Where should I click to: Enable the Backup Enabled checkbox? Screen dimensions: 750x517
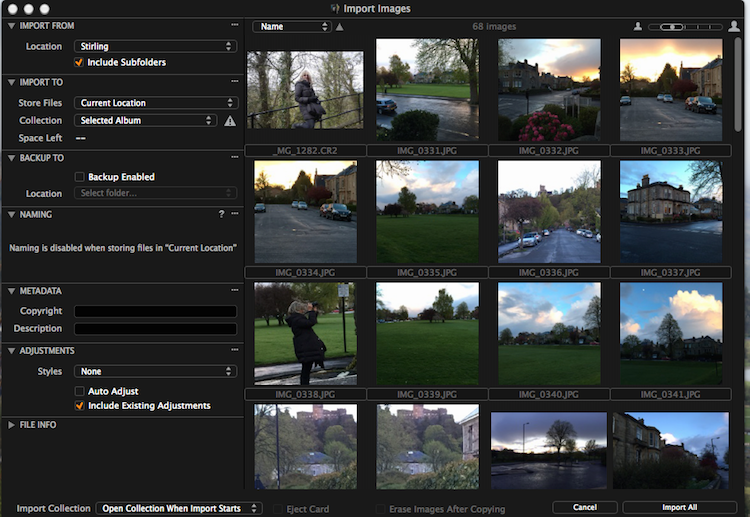[80, 177]
